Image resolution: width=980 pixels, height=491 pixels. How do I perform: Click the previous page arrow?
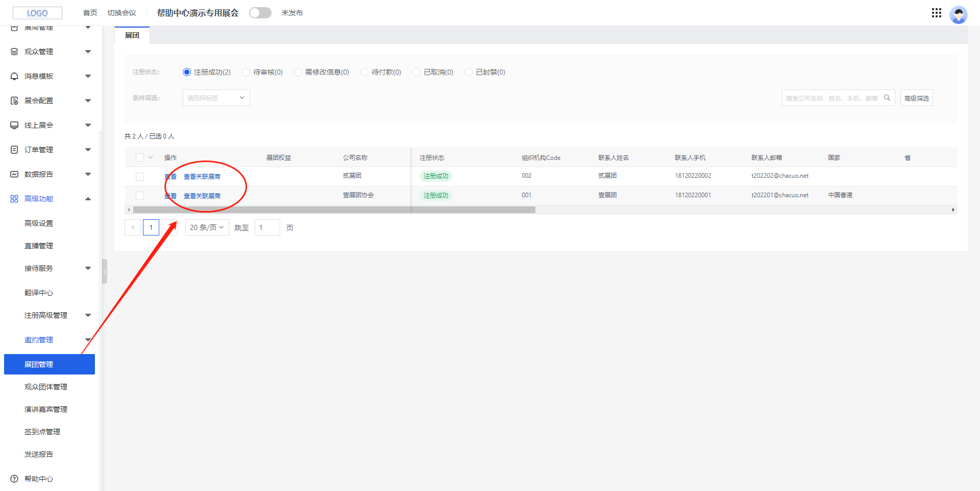(133, 227)
